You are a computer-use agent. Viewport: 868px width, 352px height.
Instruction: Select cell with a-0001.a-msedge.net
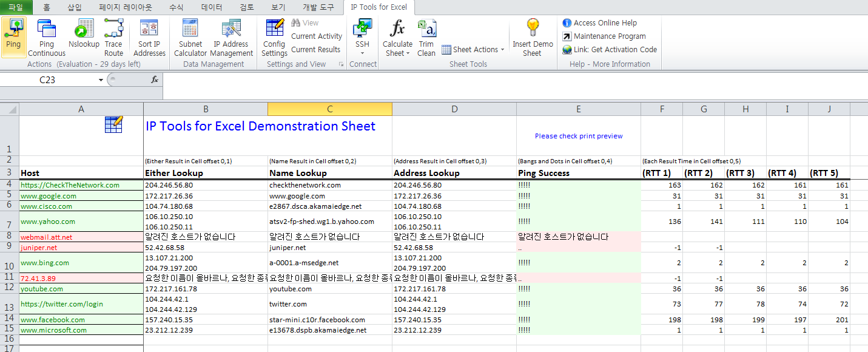pyautogui.click(x=330, y=263)
